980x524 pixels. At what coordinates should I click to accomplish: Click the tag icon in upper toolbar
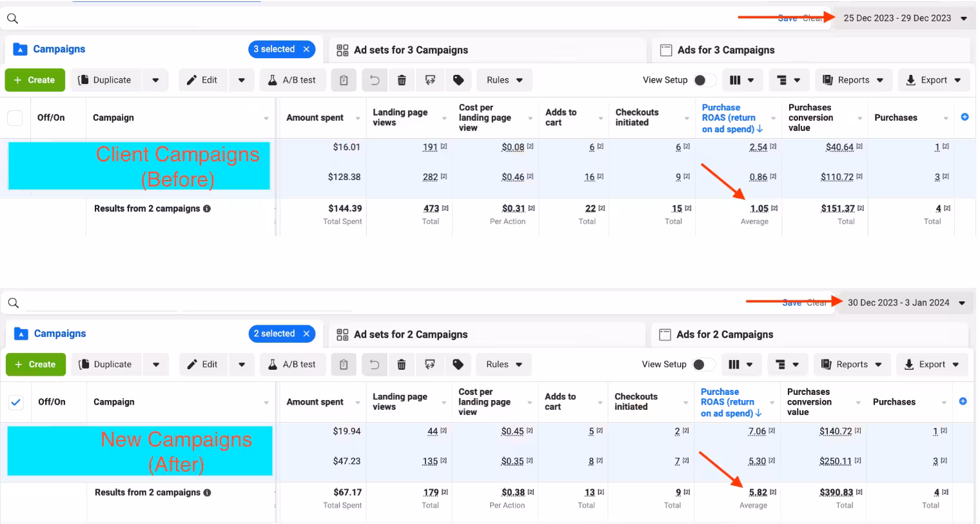click(x=458, y=80)
